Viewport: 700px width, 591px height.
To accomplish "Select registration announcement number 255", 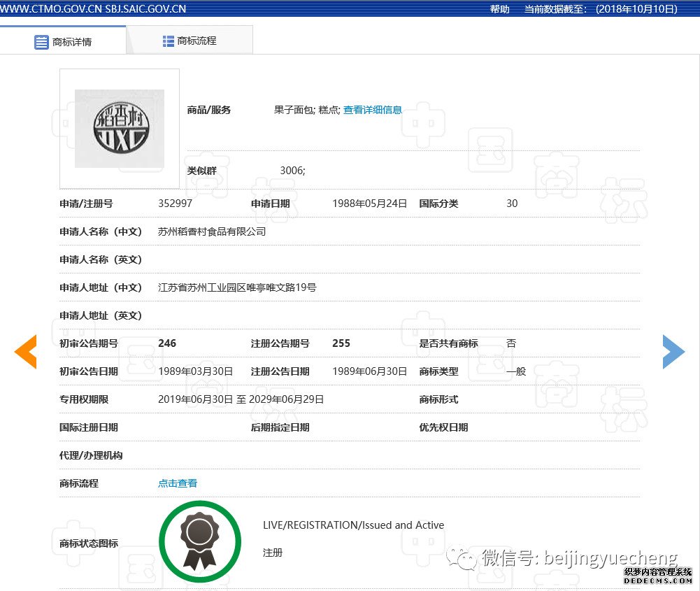I will [341, 343].
